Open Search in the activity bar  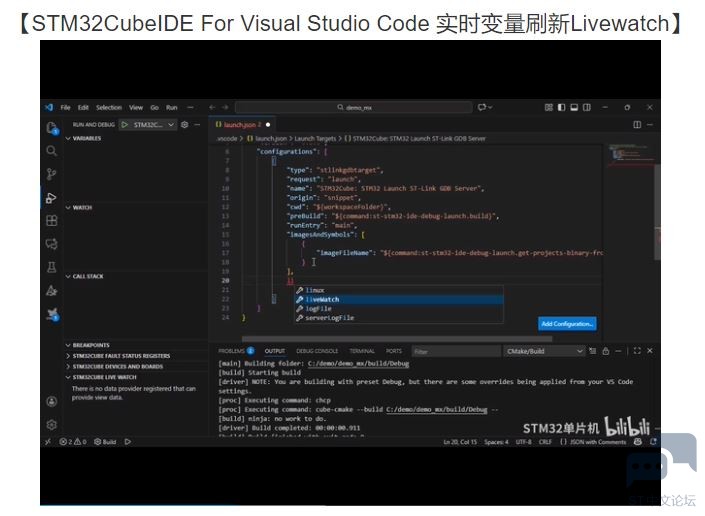pyautogui.click(x=51, y=151)
